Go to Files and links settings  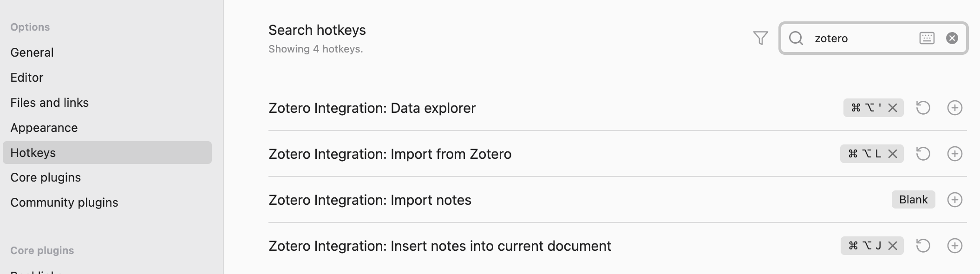click(50, 103)
